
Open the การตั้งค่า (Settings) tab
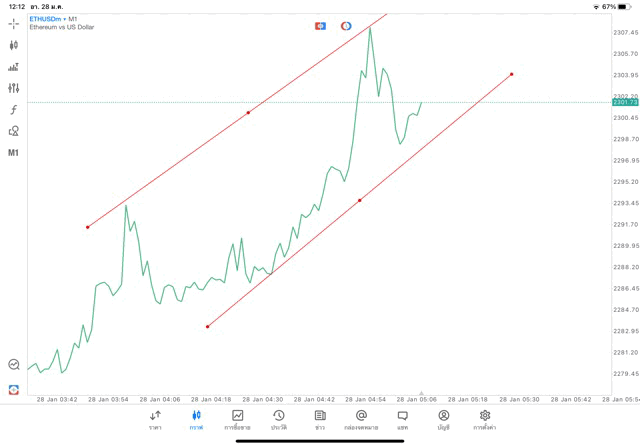485,419
